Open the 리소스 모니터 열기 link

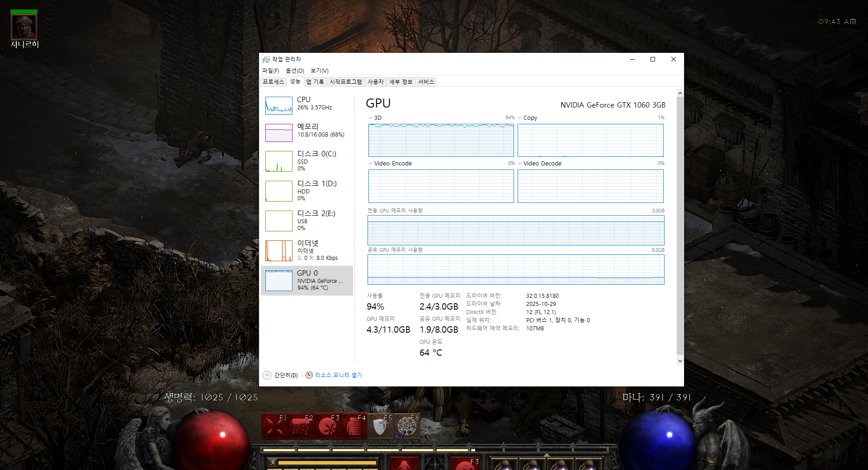pyautogui.click(x=339, y=375)
